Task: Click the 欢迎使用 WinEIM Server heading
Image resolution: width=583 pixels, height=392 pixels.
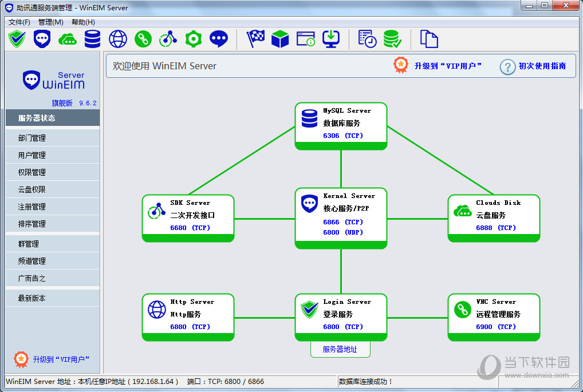Action: (164, 66)
